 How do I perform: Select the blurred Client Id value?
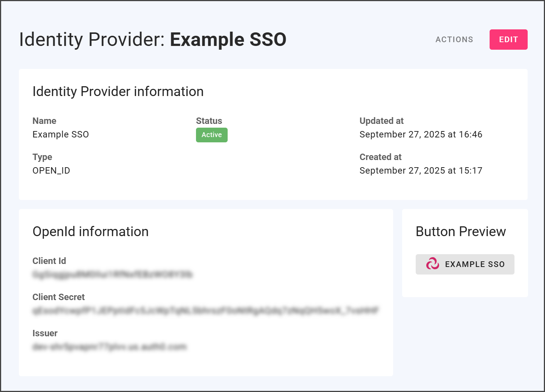point(112,275)
